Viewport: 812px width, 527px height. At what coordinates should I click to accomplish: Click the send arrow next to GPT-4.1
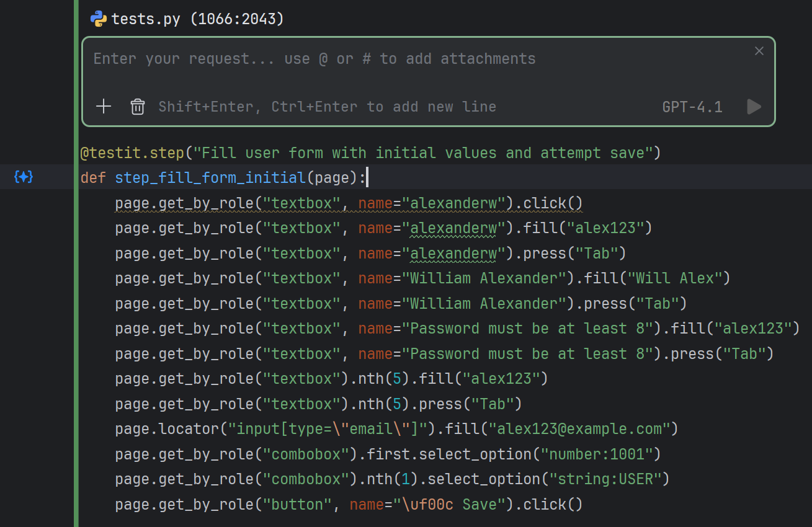(754, 107)
